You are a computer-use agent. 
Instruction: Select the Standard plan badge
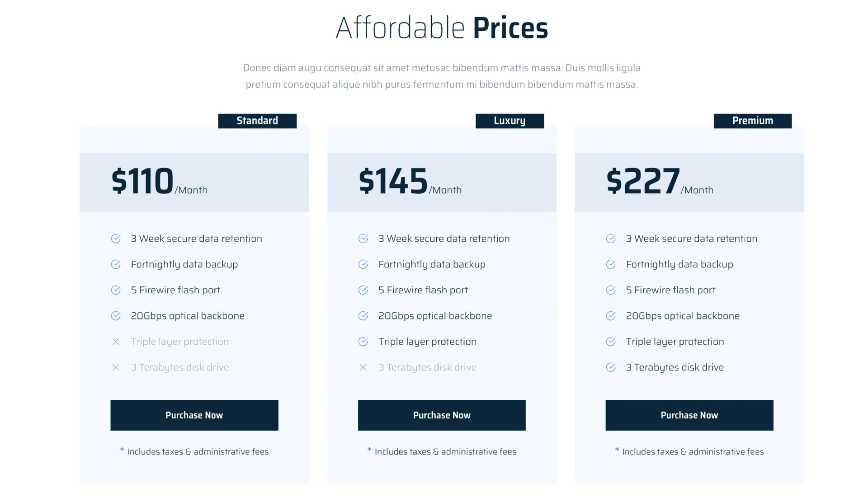[257, 121]
